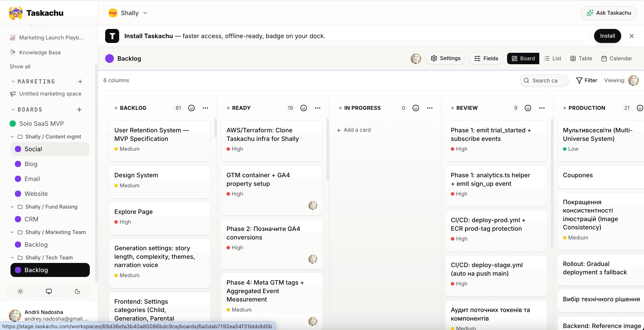Open board Settings
Screen dimensions: 644x330
tap(446, 59)
